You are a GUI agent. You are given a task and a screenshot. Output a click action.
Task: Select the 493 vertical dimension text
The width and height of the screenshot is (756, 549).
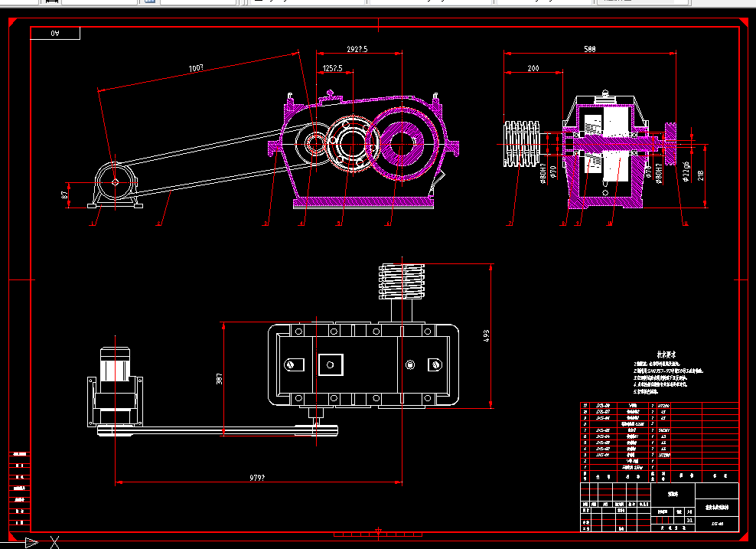pyautogui.click(x=486, y=336)
